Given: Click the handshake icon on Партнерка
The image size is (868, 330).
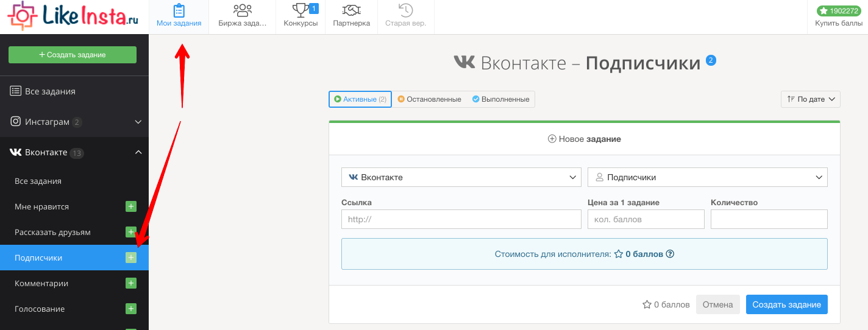Looking at the screenshot, I should [351, 10].
